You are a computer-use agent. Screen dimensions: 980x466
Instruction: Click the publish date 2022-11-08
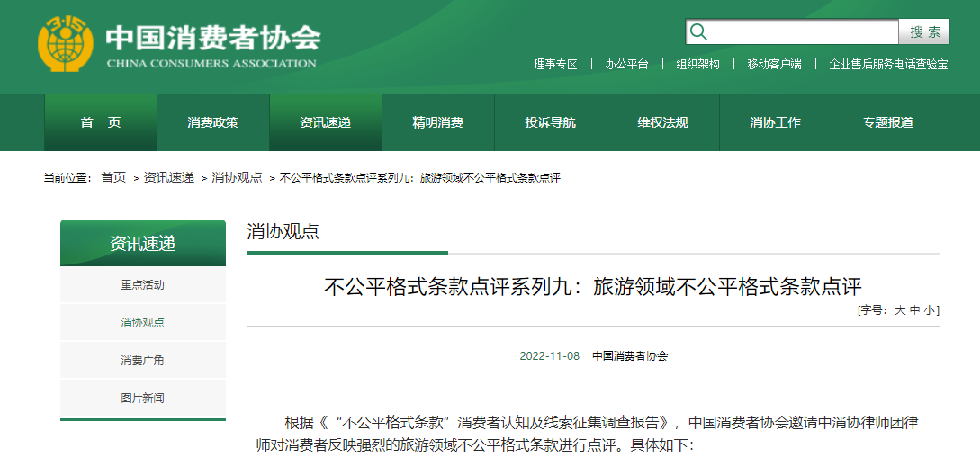(550, 356)
